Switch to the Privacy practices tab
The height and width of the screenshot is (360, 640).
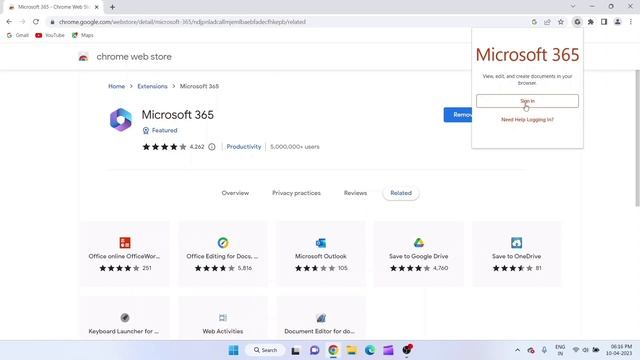click(296, 193)
